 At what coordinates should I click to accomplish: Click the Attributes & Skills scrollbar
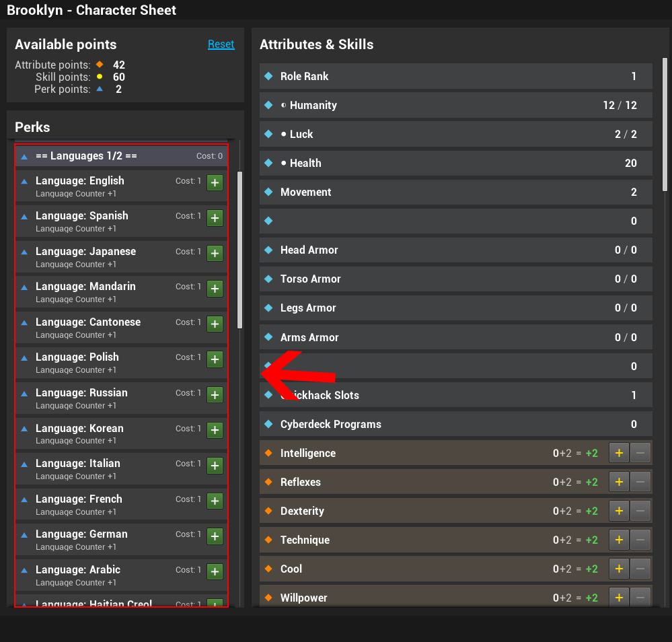click(665, 124)
